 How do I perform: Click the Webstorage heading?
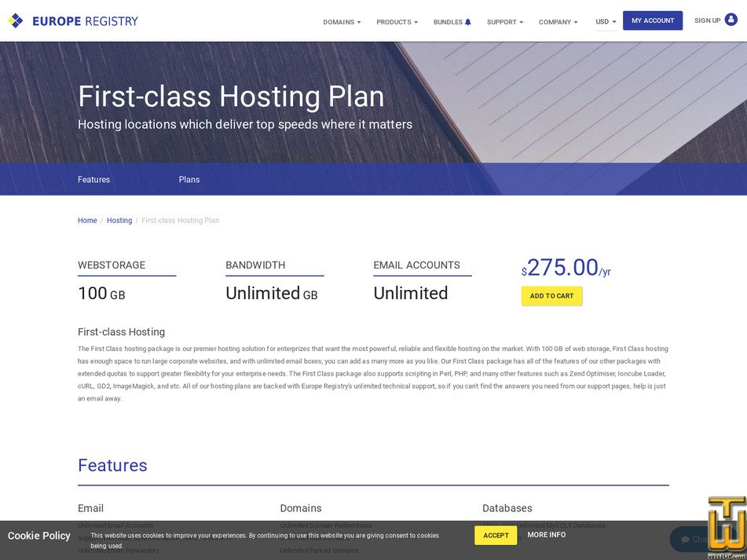click(112, 265)
